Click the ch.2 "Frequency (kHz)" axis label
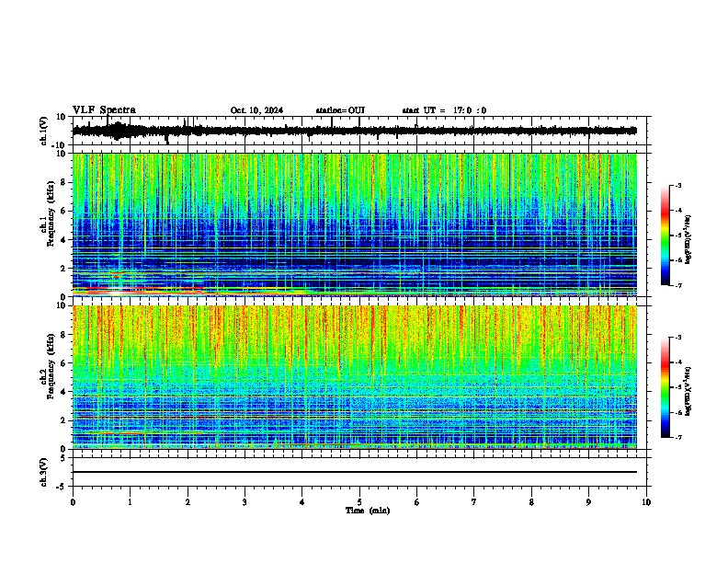This screenshot has height=563, width=728. click(x=51, y=366)
